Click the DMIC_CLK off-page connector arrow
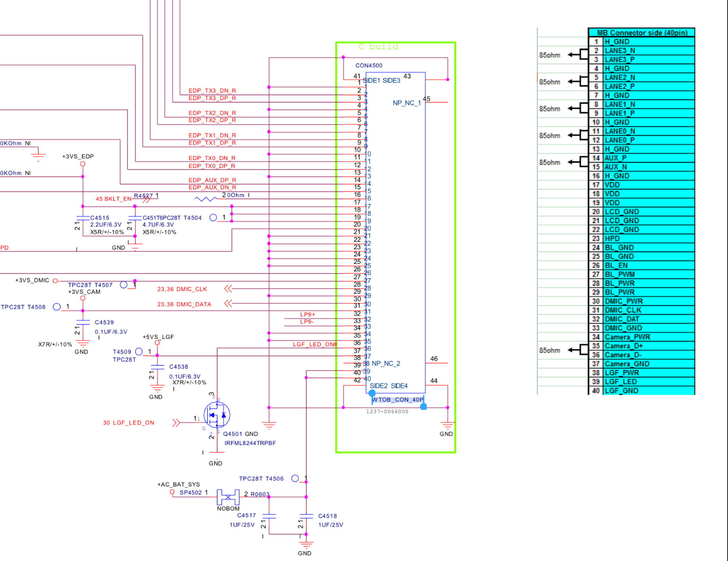Screen dimensions: 728x561 pos(228,289)
